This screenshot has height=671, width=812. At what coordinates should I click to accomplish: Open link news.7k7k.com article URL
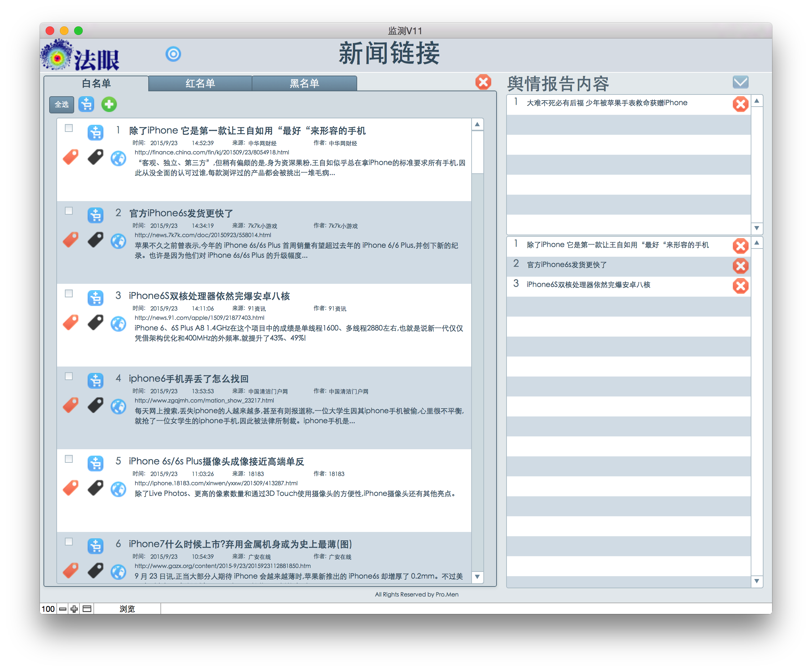[203, 235]
